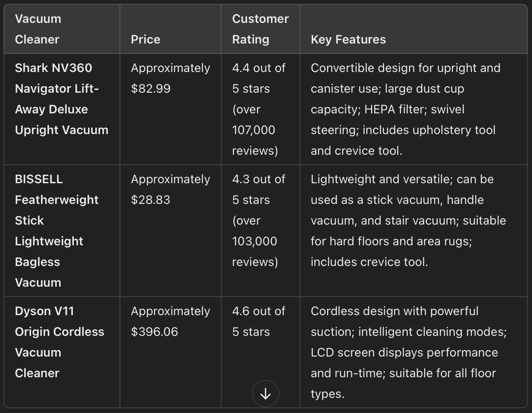Click the Shark convertible design features text
532x413 pixels.
click(405, 109)
